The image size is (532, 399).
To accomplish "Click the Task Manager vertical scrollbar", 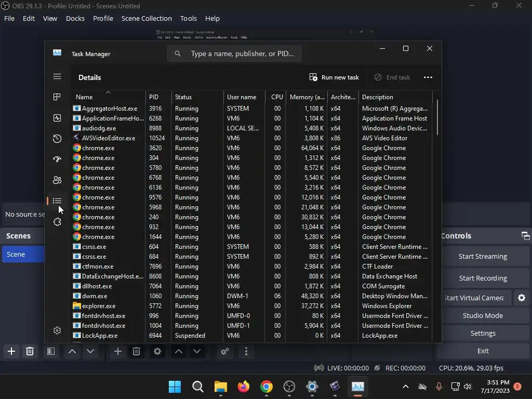I will click(x=437, y=117).
